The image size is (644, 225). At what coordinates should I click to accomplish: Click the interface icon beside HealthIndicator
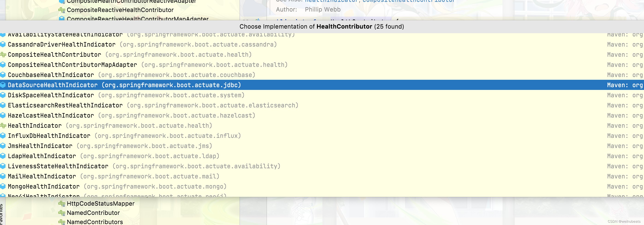[x=3, y=125]
